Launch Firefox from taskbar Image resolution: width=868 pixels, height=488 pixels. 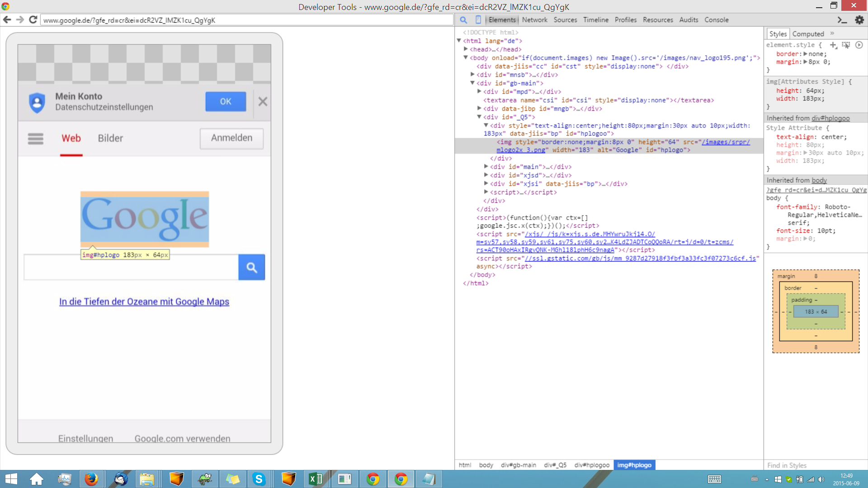click(91, 479)
